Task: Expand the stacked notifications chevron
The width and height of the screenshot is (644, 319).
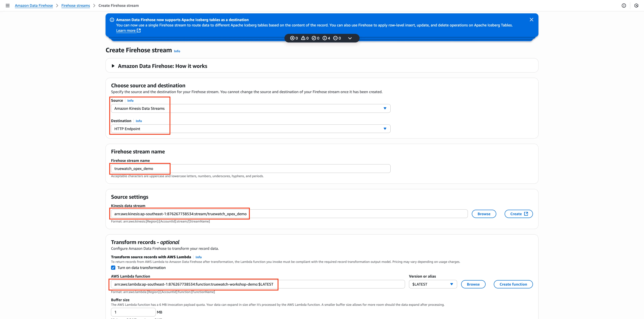Action: 350,38
